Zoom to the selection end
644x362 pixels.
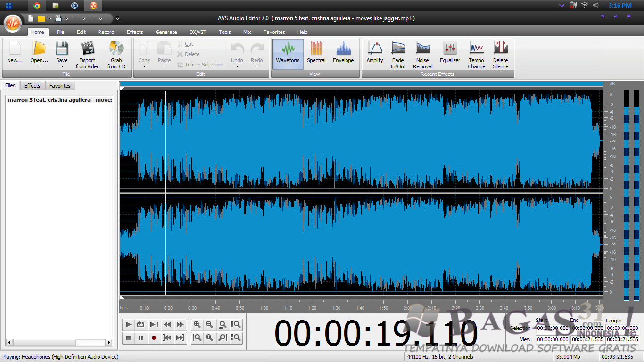[223, 337]
